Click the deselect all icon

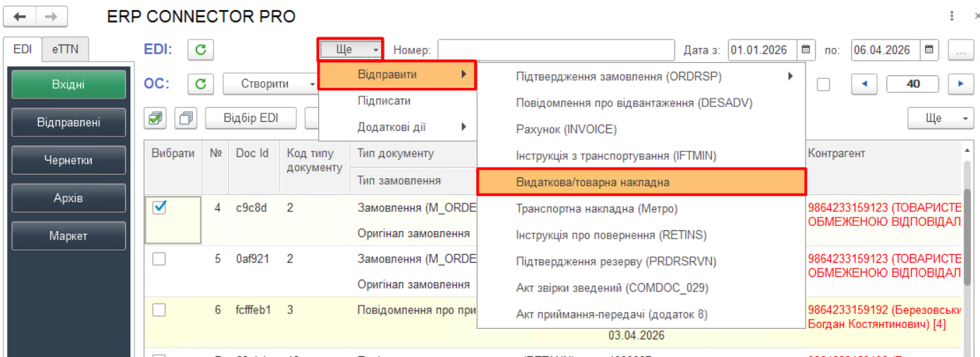click(186, 118)
